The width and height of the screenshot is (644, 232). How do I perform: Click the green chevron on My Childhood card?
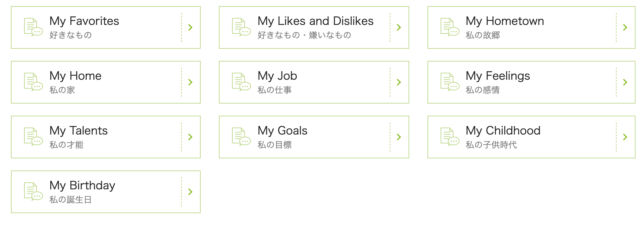pos(625,137)
